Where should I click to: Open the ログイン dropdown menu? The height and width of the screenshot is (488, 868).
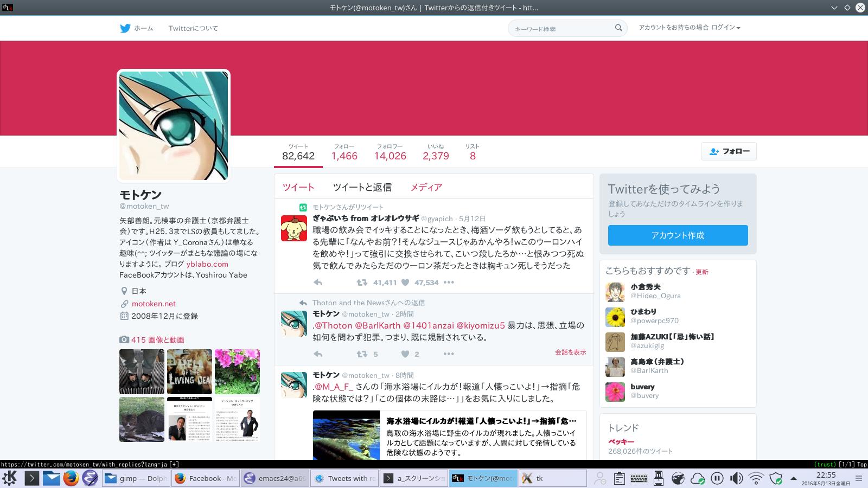click(726, 28)
